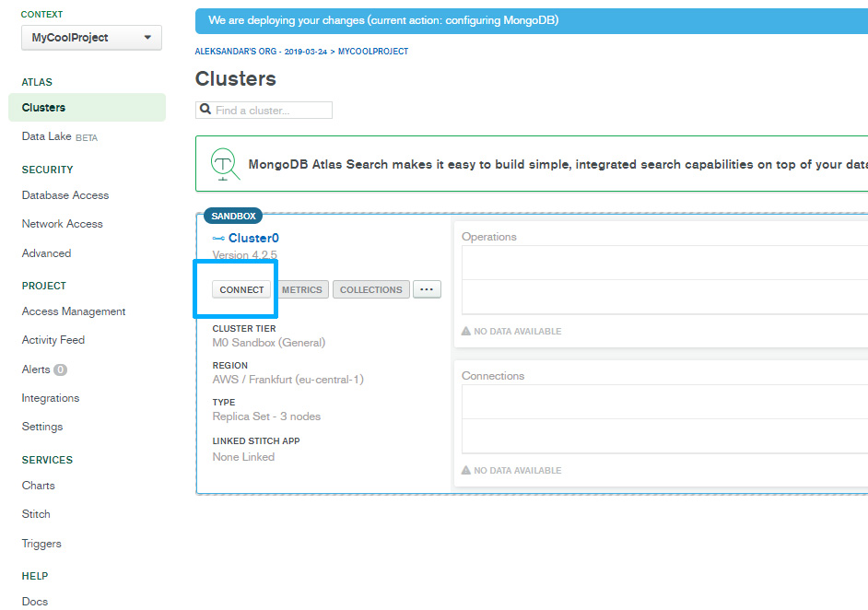
Task: Open Advanced security settings
Action: coord(46,253)
